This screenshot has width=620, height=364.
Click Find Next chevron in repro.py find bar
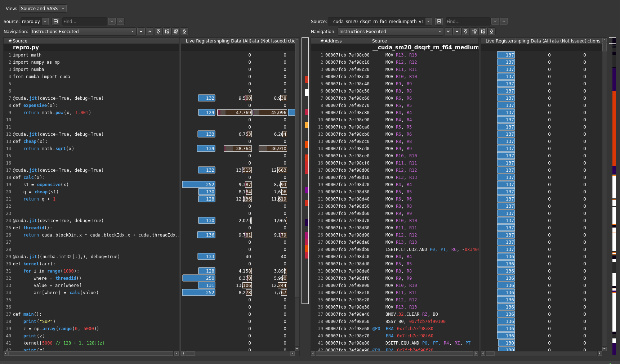(x=112, y=21)
